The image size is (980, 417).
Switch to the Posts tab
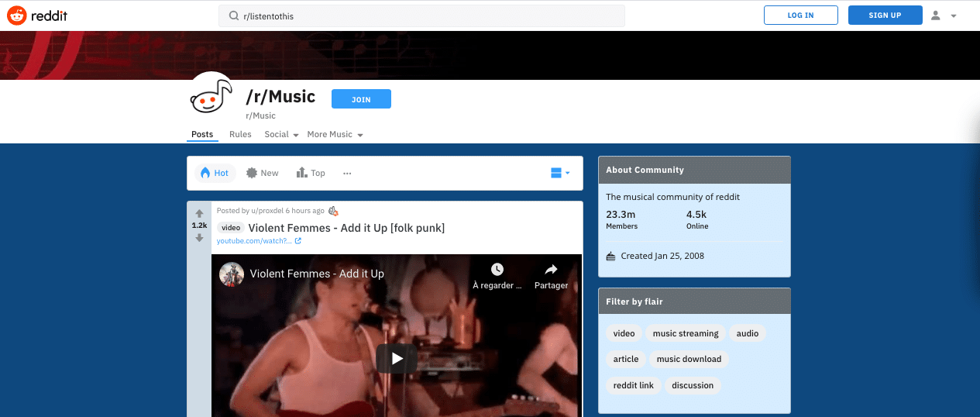click(x=202, y=134)
